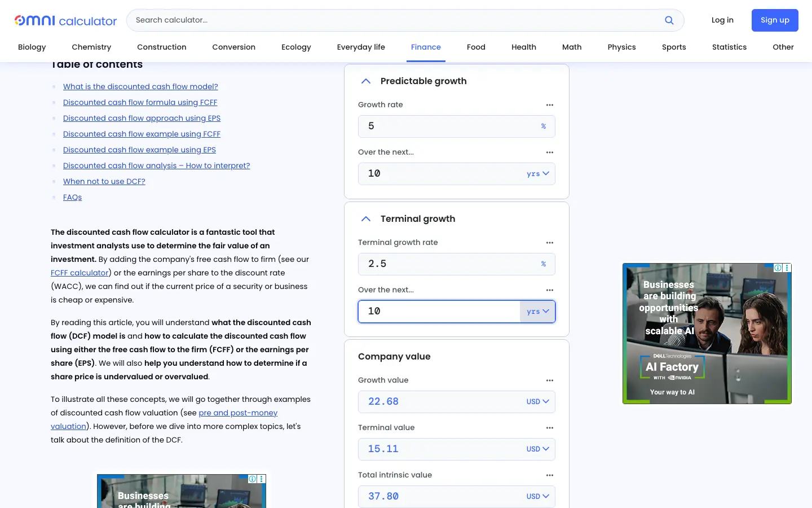Open Growth rate options ellipsis menu
The image size is (812, 508).
click(x=550, y=105)
